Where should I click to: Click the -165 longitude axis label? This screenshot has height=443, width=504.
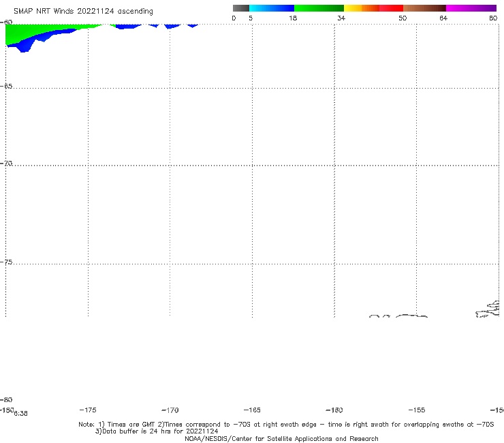(x=252, y=410)
